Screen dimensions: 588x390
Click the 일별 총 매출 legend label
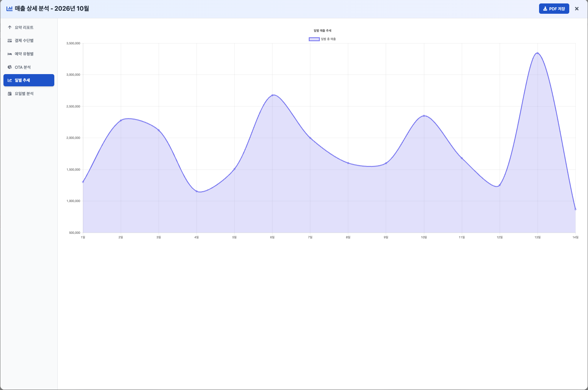328,39
